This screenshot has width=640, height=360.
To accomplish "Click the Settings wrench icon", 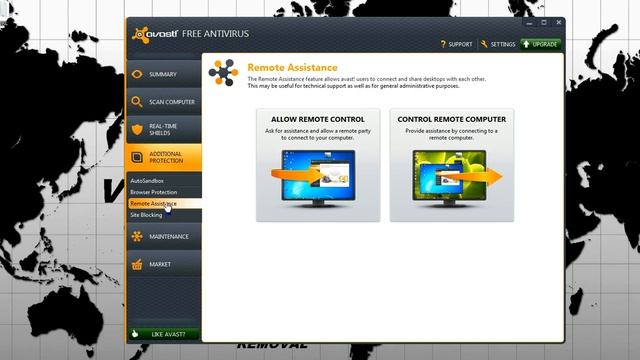I will 484,44.
